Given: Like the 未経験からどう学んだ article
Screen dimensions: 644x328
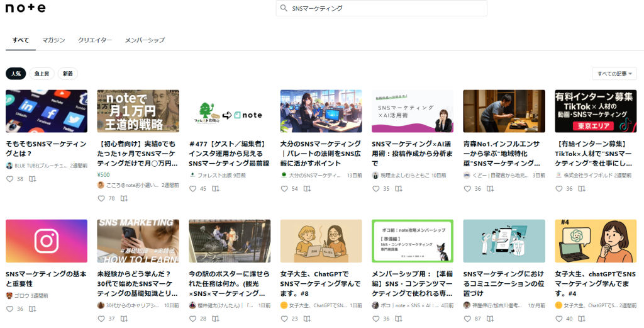Looking at the screenshot, I should 101,319.
